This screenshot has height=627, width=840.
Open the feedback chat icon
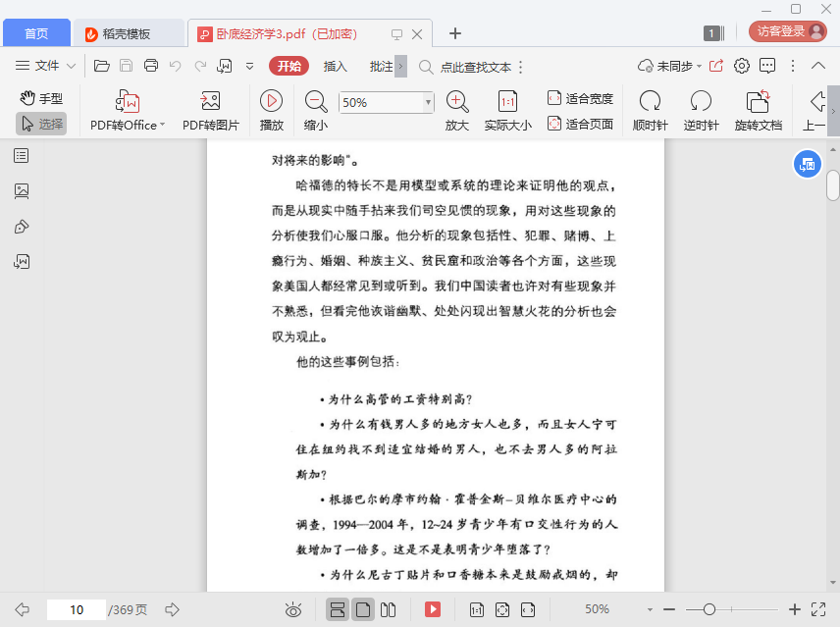pos(767,66)
